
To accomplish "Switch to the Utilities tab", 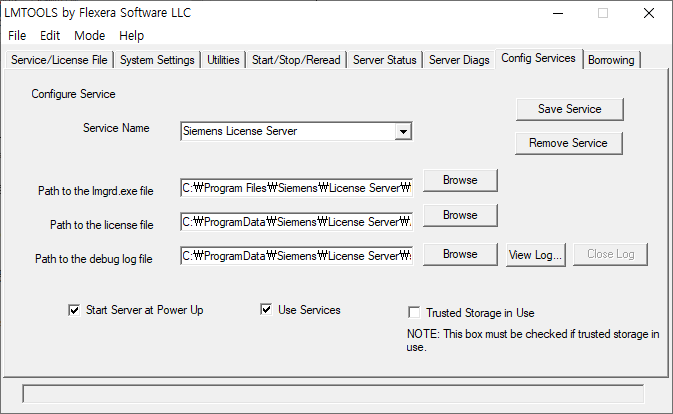I will (223, 60).
